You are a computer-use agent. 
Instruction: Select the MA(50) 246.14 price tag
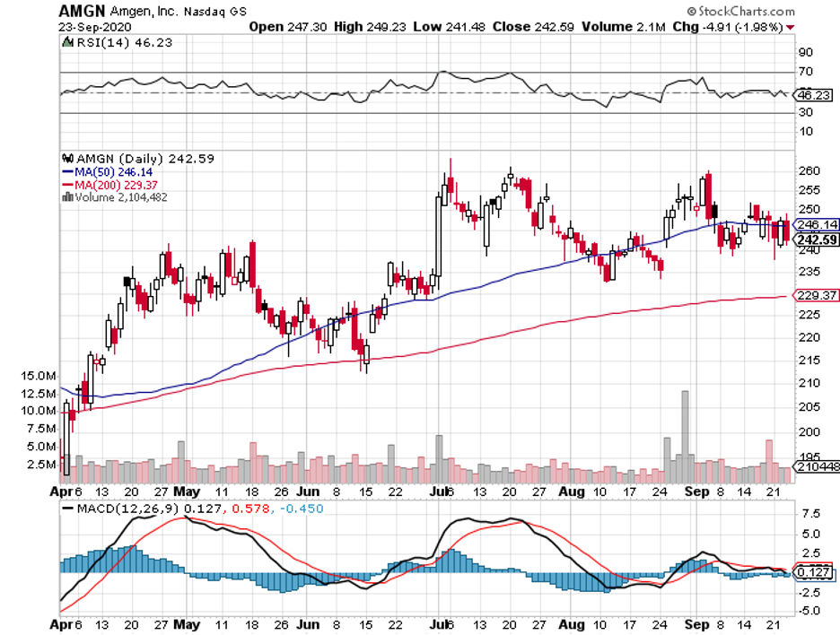[817, 225]
